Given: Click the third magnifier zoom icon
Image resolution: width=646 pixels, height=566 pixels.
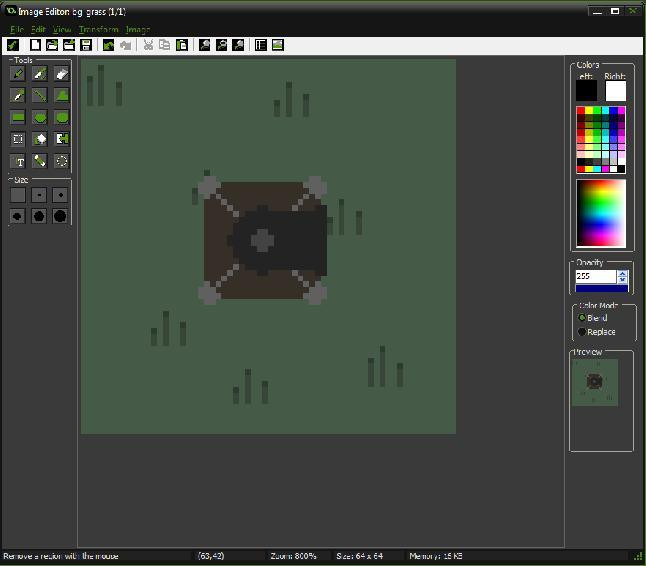Looking at the screenshot, I should point(238,45).
